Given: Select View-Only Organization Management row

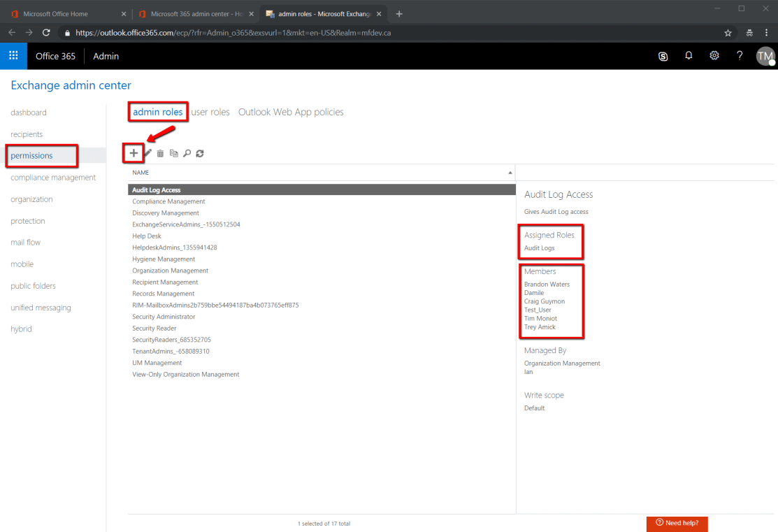Looking at the screenshot, I should point(322,375).
